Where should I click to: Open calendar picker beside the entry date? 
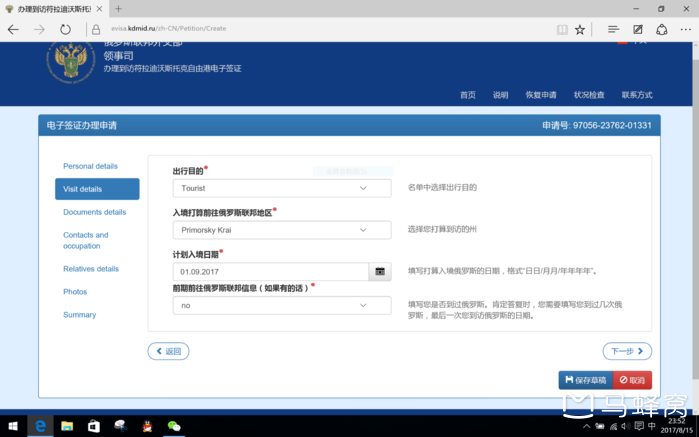(x=380, y=272)
